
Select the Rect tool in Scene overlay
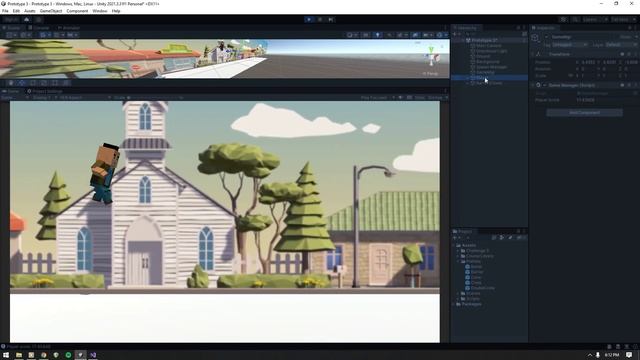tap(55, 83)
